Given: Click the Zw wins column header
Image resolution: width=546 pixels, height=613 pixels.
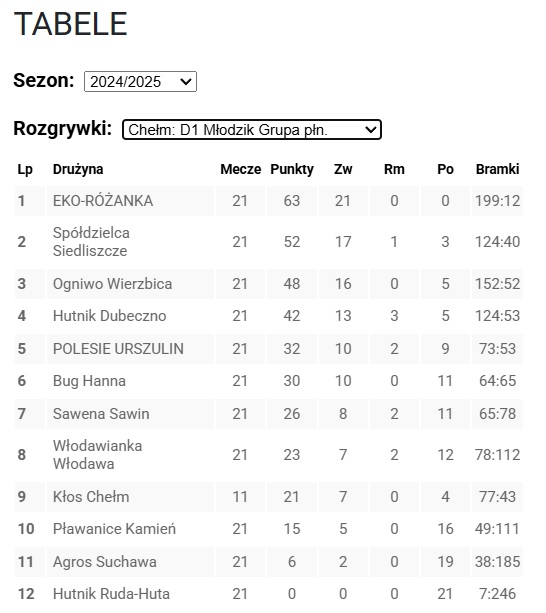Looking at the screenshot, I should (343, 169).
